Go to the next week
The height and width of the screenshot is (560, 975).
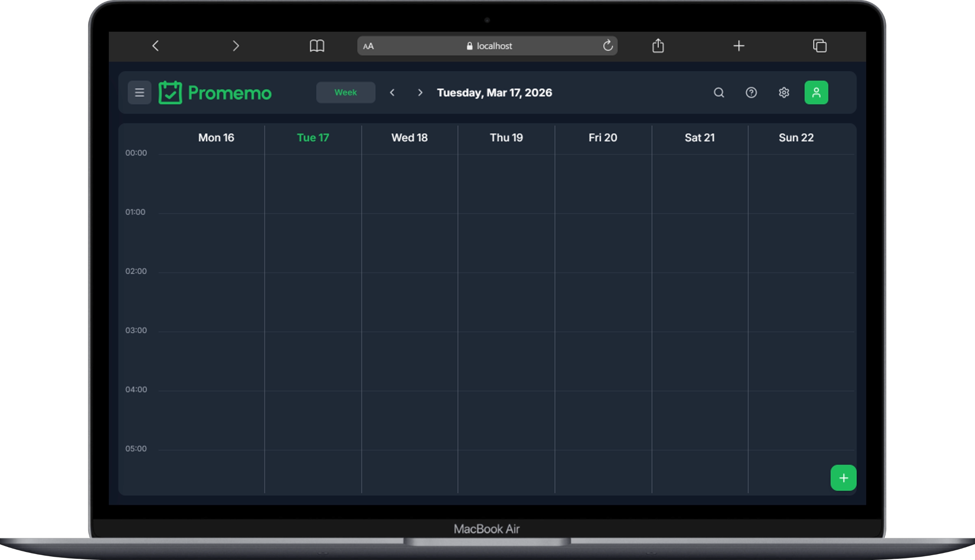coord(420,92)
